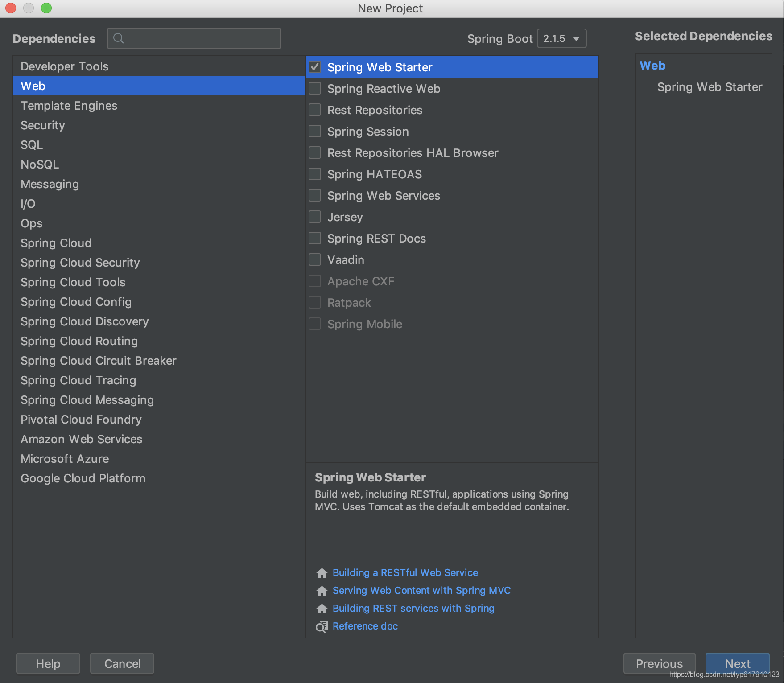Enable the Jersey checkbox

tap(315, 217)
